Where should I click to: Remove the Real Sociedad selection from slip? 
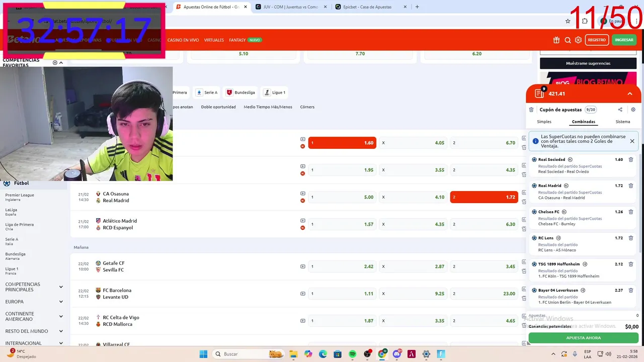(x=631, y=159)
